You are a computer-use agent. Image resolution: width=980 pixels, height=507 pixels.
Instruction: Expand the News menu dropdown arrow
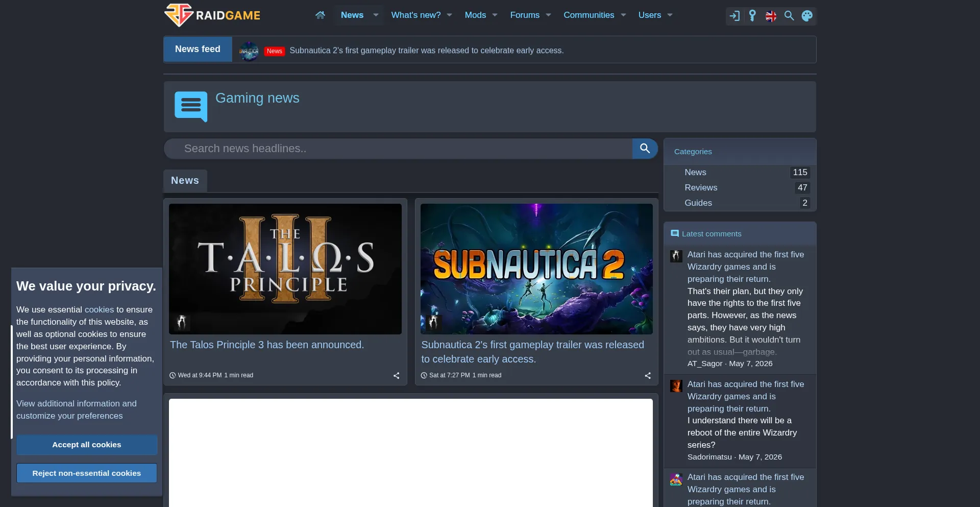pos(376,15)
